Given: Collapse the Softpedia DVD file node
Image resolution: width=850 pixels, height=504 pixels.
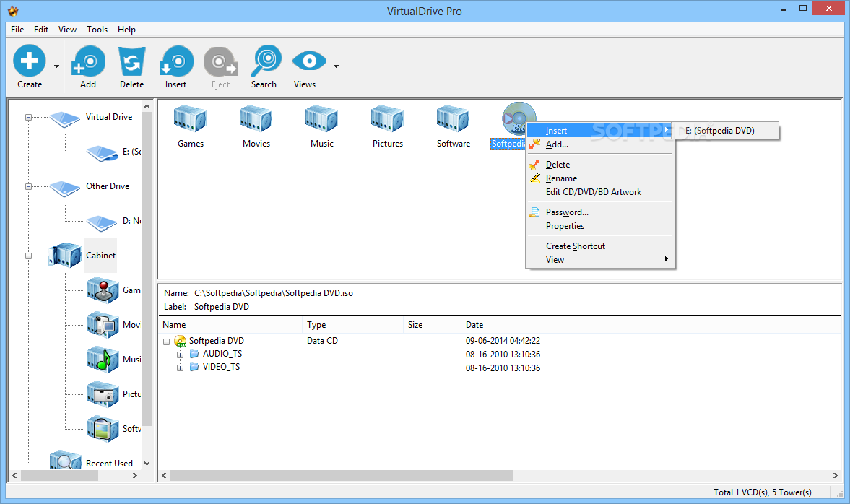Looking at the screenshot, I should (x=166, y=342).
